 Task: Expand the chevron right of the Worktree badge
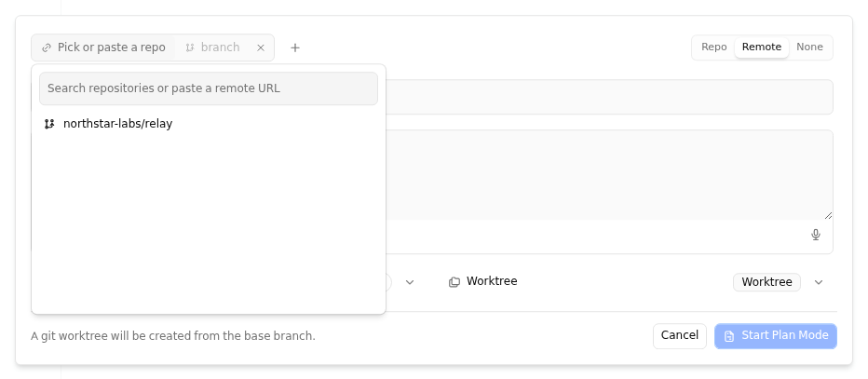819,282
